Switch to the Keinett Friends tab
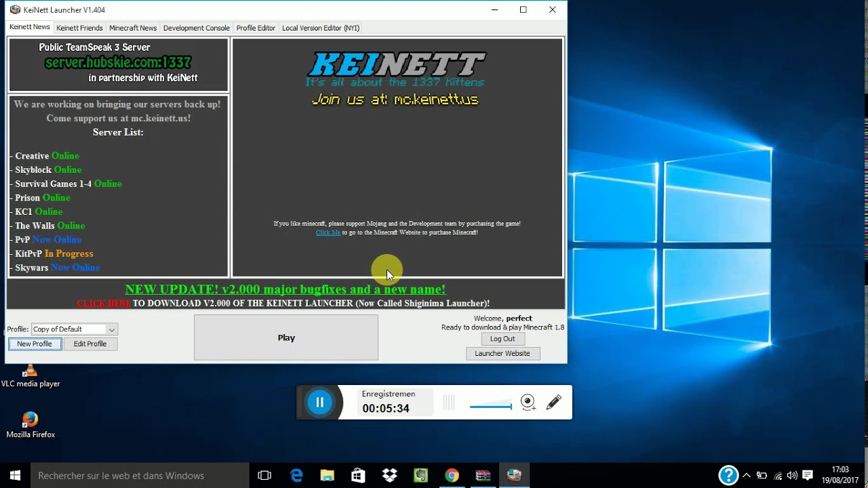868x488 pixels. pyautogui.click(x=79, y=28)
